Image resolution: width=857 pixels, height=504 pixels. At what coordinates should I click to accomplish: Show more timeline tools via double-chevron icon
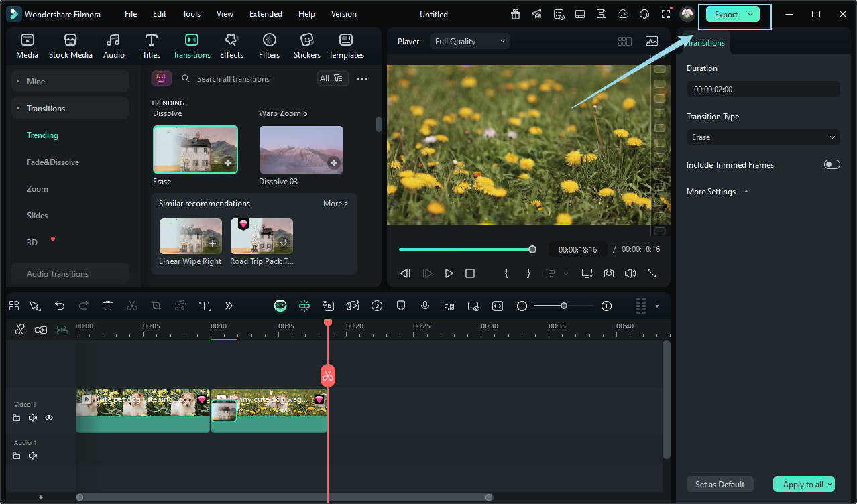tap(229, 306)
